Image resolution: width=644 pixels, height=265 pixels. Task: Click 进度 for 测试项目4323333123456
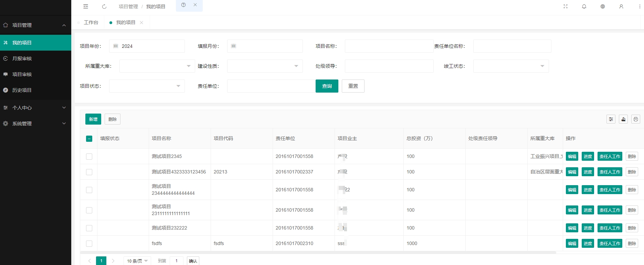[x=588, y=172]
